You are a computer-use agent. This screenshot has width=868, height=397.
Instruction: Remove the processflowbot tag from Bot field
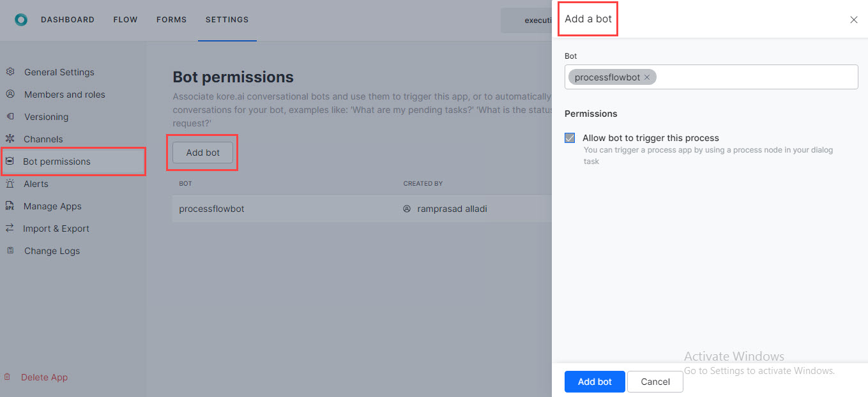coord(647,77)
